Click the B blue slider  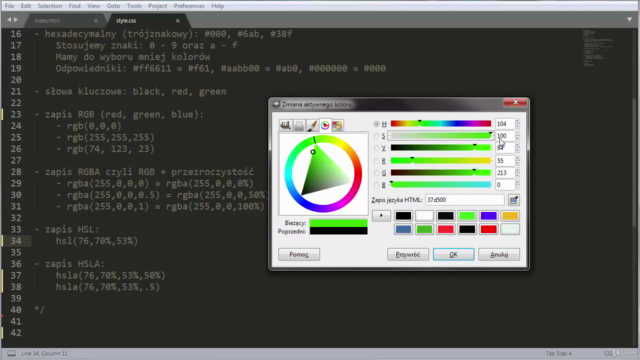coord(441,185)
